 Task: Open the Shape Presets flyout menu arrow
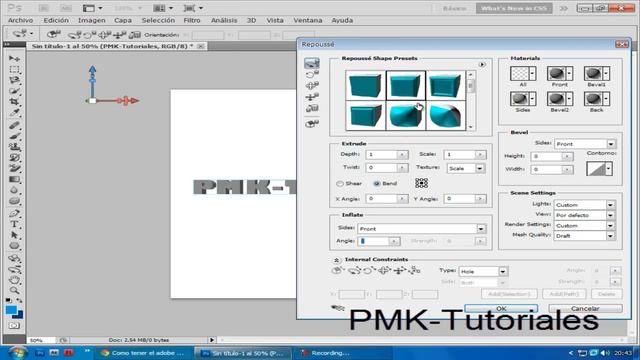pyautogui.click(x=482, y=64)
